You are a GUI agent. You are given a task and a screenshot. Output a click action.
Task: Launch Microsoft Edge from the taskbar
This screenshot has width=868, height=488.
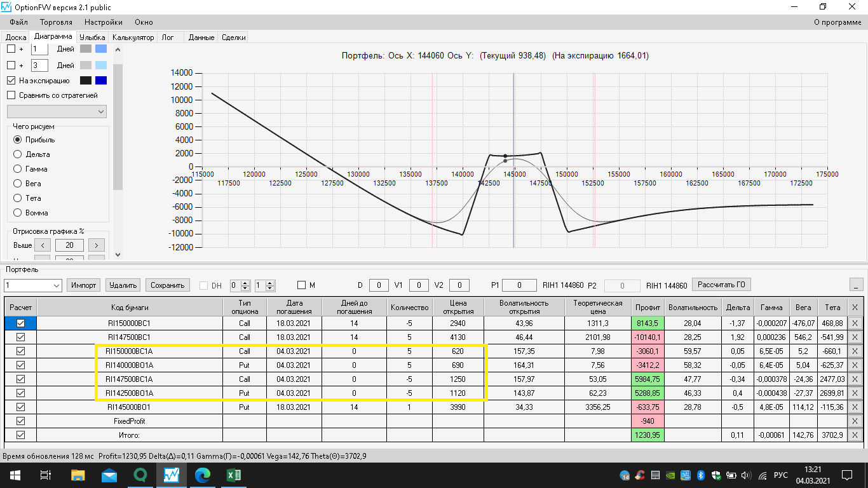pos(202,475)
